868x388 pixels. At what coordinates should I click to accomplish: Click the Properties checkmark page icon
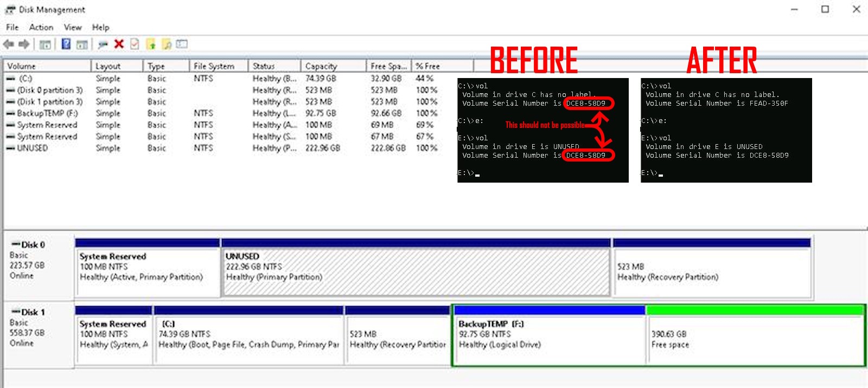click(x=135, y=44)
